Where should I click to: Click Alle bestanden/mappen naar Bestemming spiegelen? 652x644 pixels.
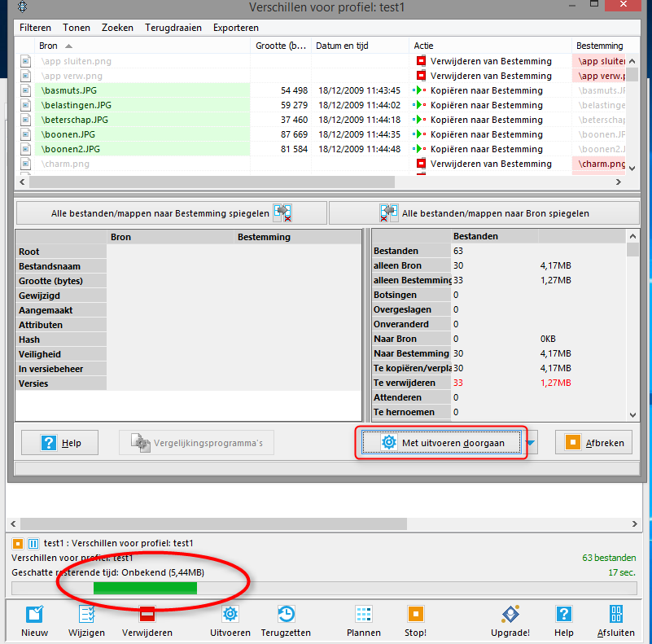coord(171,213)
